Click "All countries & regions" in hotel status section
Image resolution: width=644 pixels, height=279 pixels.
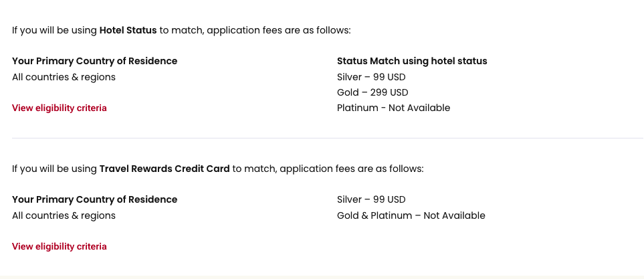[x=64, y=77]
